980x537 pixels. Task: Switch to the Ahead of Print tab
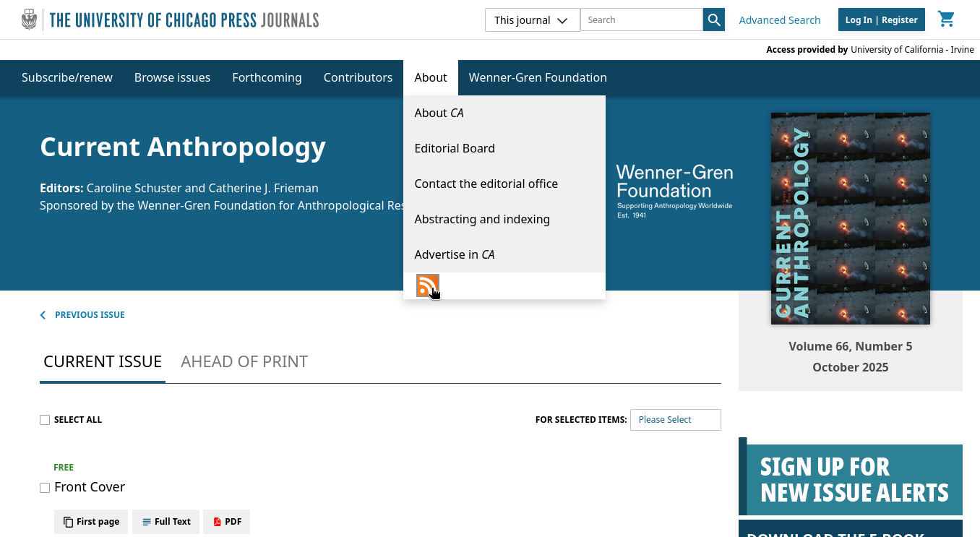tap(244, 361)
